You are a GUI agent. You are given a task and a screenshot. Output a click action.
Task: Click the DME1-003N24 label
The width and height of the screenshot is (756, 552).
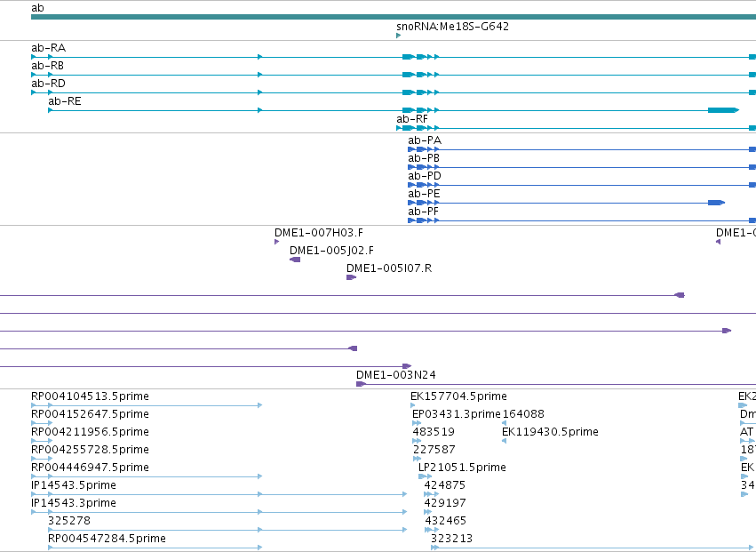coord(396,375)
